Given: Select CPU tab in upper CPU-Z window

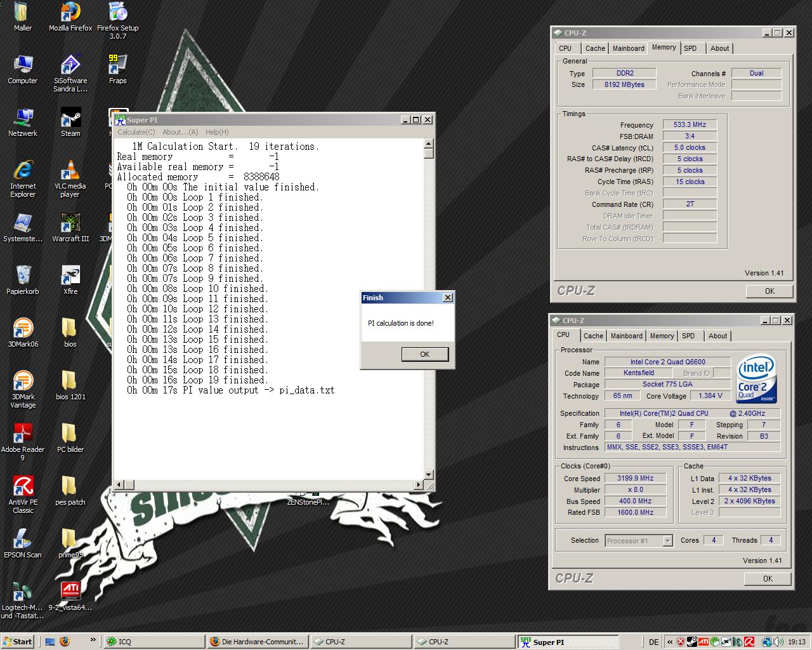Looking at the screenshot, I should tap(565, 48).
